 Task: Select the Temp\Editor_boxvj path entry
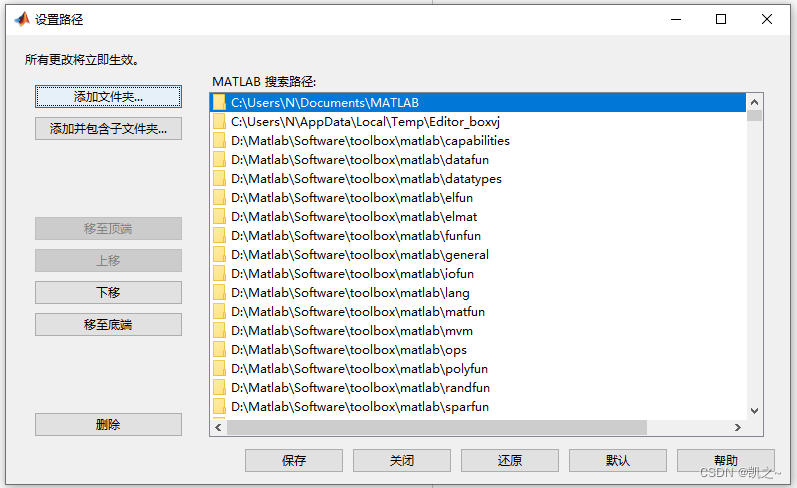click(x=478, y=121)
